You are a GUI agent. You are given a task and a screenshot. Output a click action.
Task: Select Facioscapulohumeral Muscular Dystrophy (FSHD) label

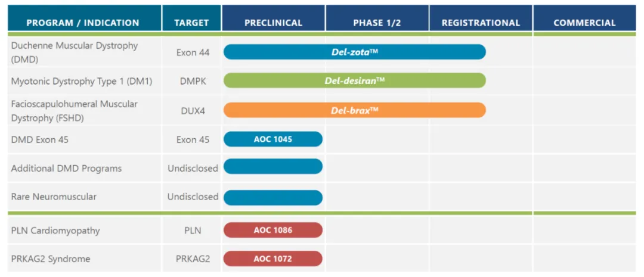click(x=75, y=111)
